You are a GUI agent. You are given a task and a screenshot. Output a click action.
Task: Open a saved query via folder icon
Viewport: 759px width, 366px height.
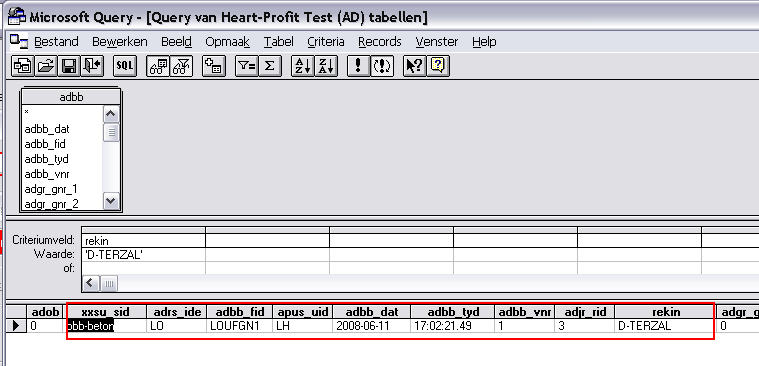click(46, 66)
